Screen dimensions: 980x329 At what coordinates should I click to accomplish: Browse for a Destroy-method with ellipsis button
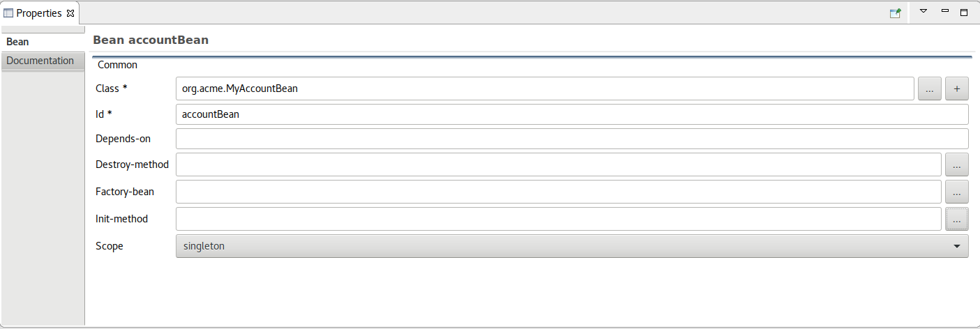pyautogui.click(x=956, y=166)
